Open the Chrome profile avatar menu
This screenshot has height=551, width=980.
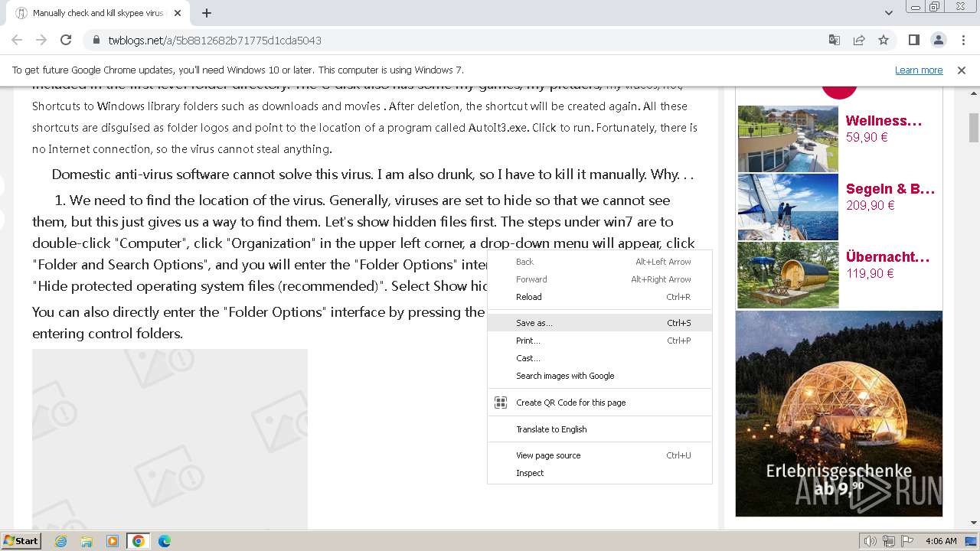[x=938, y=40]
